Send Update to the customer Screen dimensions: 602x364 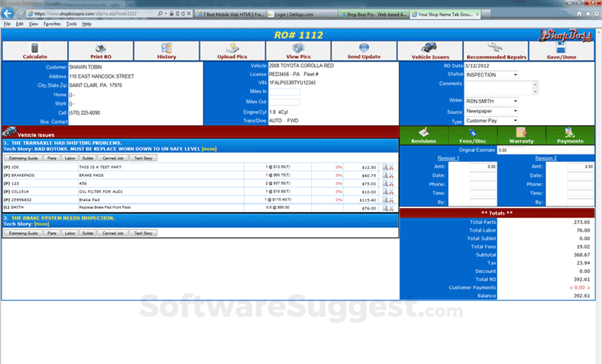[x=364, y=50]
